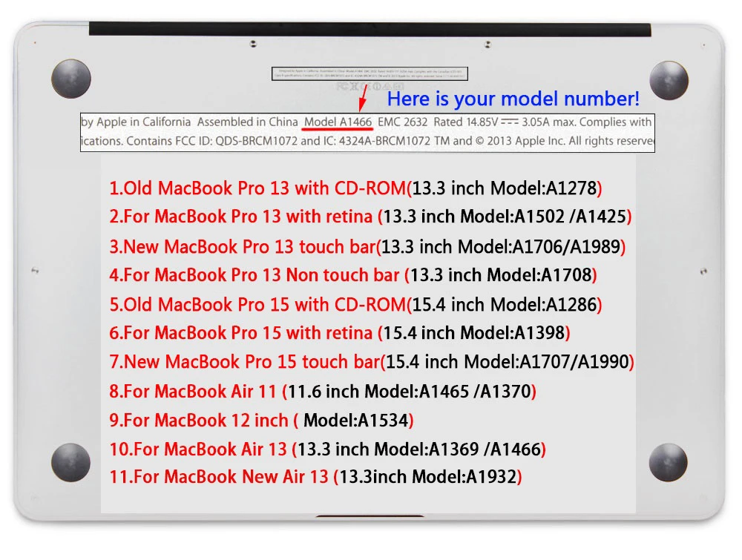Click line 8 'For MacBook Air 11'

(x=323, y=392)
